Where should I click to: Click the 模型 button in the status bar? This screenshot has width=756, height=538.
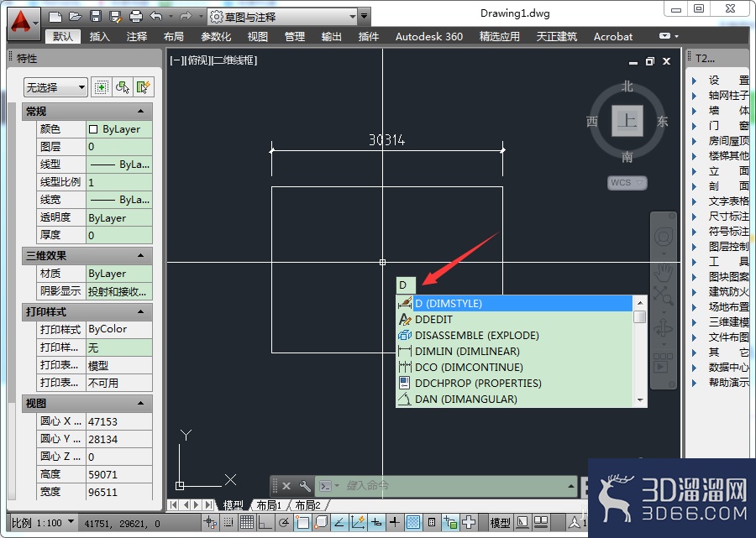tap(500, 523)
